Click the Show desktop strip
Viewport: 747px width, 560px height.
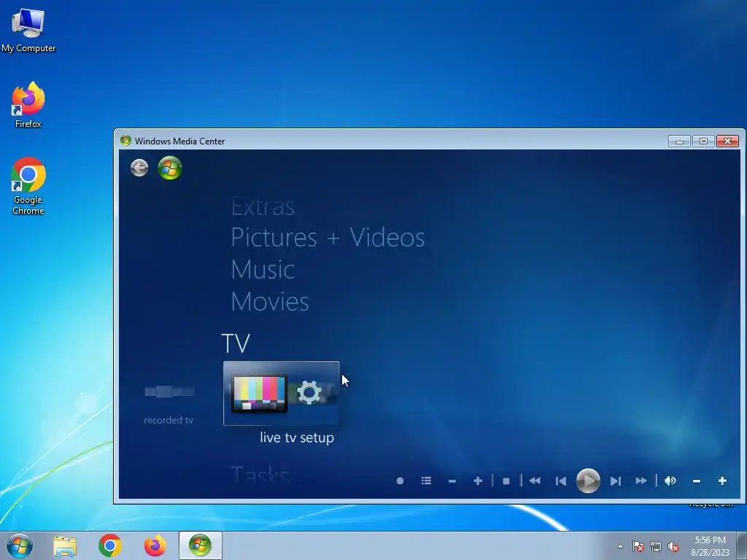[x=742, y=545]
